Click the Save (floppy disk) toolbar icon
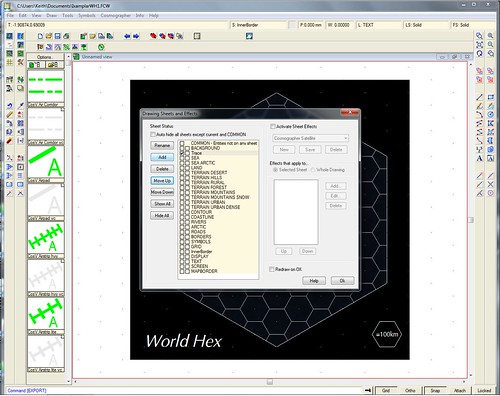Viewport: 500px width, 396px height. 57,36
